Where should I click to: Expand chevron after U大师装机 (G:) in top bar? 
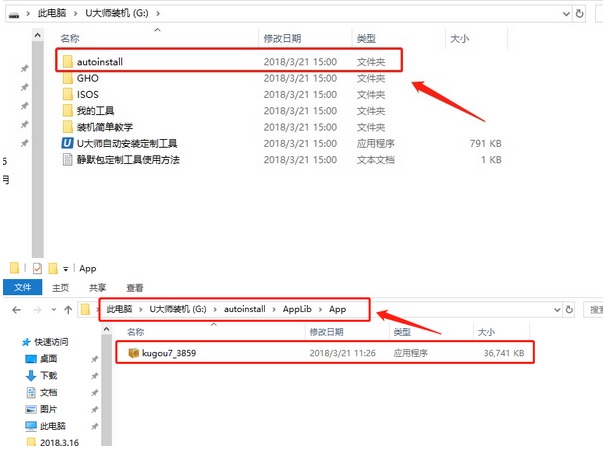coord(158,14)
